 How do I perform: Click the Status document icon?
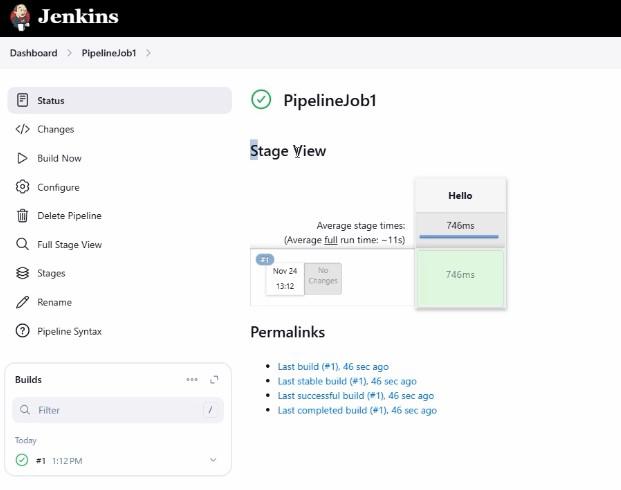[x=23, y=100]
